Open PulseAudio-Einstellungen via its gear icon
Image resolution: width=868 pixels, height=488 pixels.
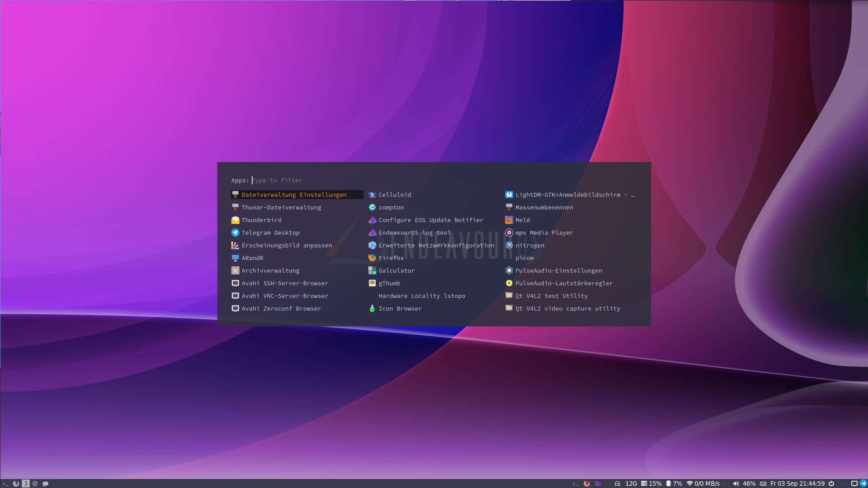tap(509, 271)
